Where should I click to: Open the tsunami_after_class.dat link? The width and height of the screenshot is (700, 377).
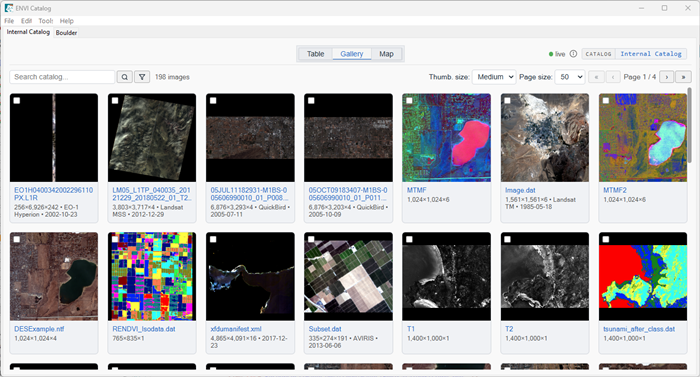click(639, 329)
